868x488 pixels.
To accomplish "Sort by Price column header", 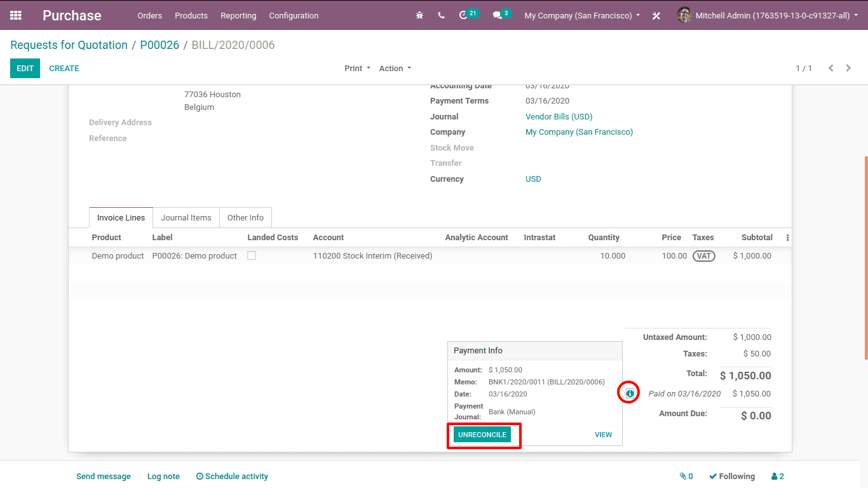I will [x=671, y=238].
